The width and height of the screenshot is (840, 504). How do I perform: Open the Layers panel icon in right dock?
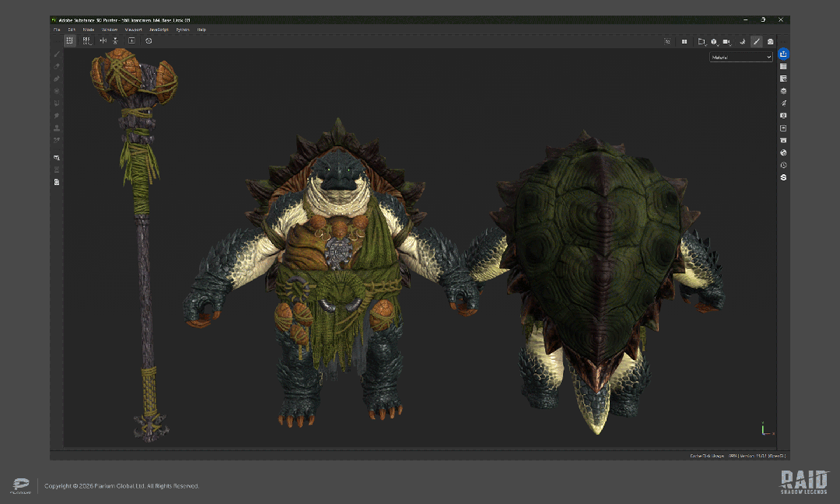(x=783, y=66)
